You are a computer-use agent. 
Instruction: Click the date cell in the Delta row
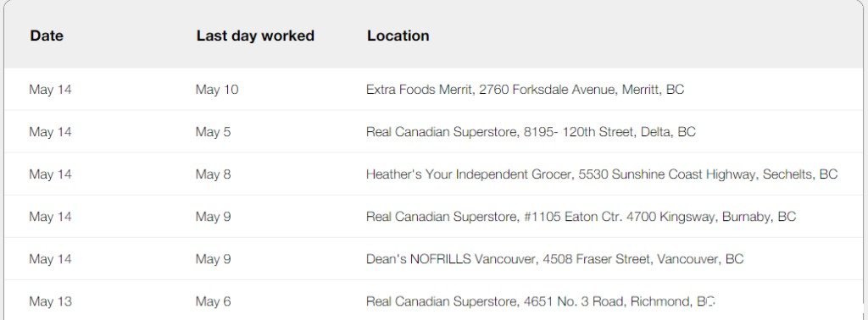click(50, 132)
